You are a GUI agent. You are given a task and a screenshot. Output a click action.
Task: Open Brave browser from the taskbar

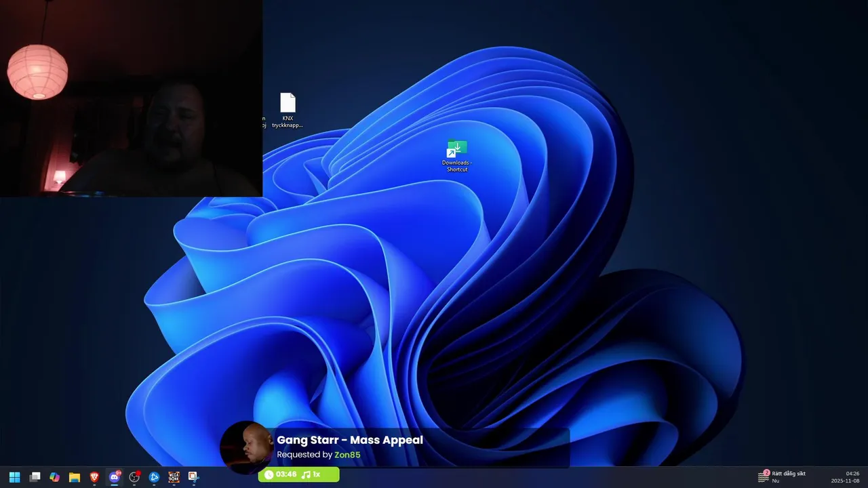pyautogui.click(x=94, y=477)
